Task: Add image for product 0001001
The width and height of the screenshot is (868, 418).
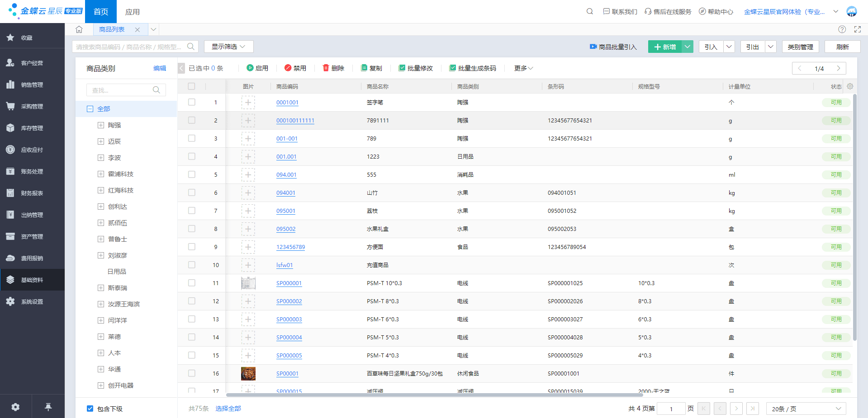Action: (248, 103)
